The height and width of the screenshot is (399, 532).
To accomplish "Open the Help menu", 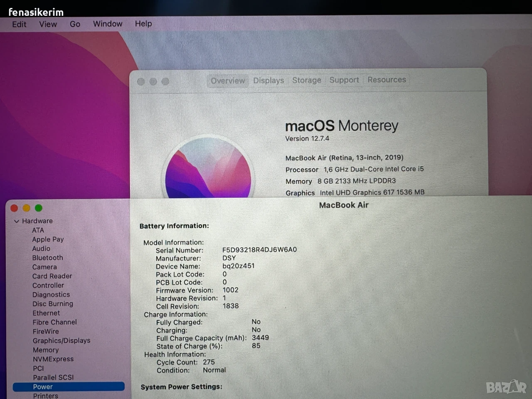I will 143,24.
